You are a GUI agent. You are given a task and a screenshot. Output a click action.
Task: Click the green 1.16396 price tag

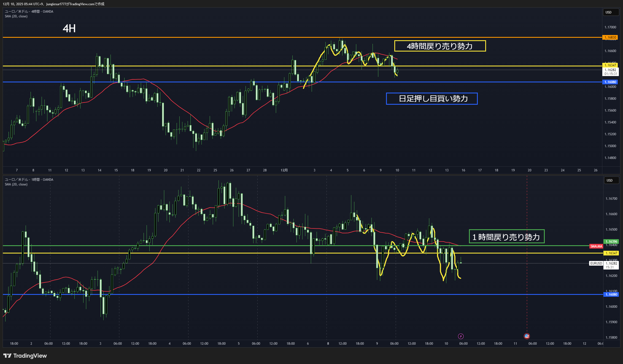[611, 242]
